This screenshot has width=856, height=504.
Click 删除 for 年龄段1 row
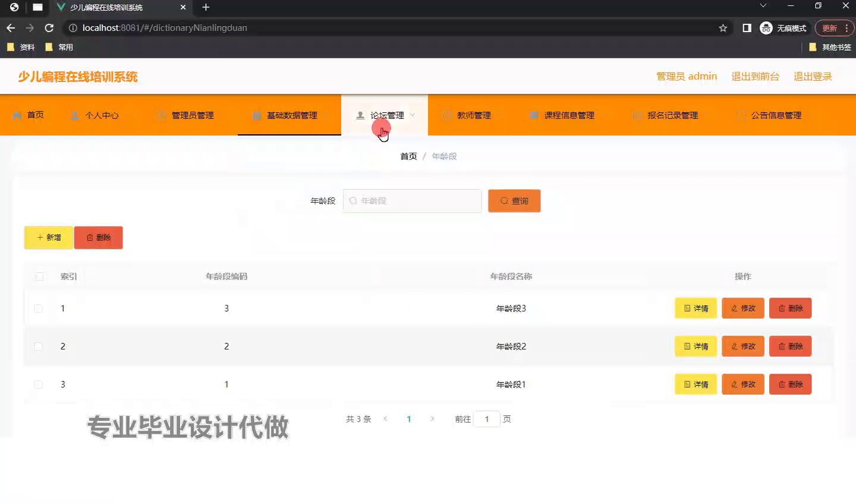point(791,385)
